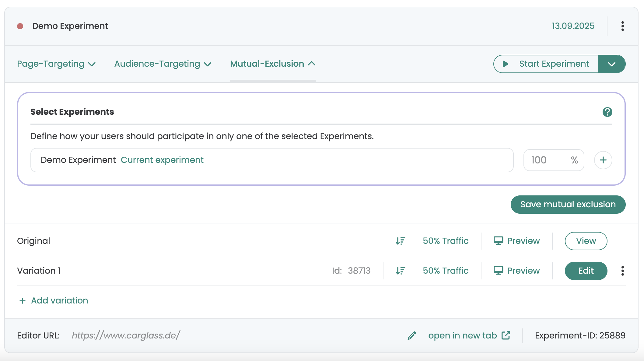This screenshot has width=644, height=361.
Task: Open the experiment three-dot menu in header
Action: [x=622, y=26]
